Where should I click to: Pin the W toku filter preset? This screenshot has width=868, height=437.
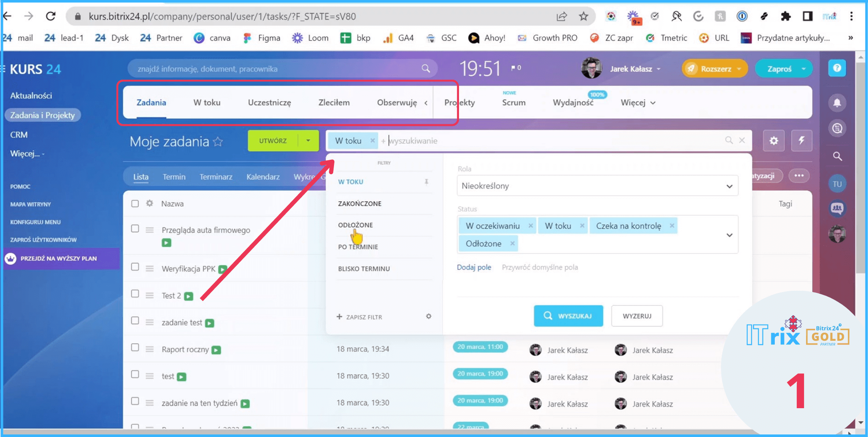pos(426,182)
